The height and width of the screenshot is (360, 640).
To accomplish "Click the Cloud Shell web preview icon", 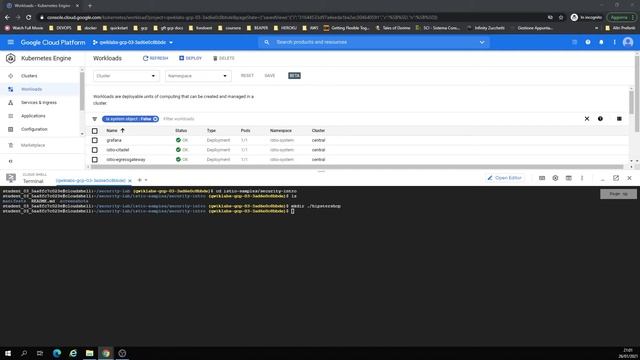I will coord(569,178).
